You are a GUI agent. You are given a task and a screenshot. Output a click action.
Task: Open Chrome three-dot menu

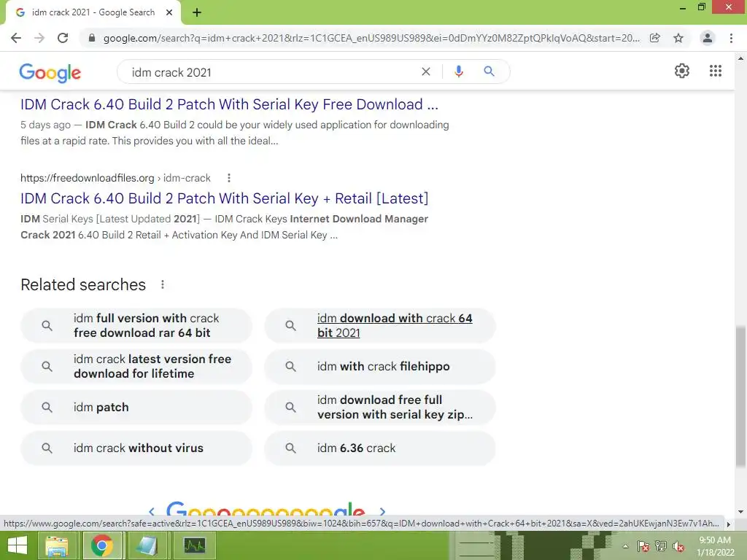click(731, 38)
